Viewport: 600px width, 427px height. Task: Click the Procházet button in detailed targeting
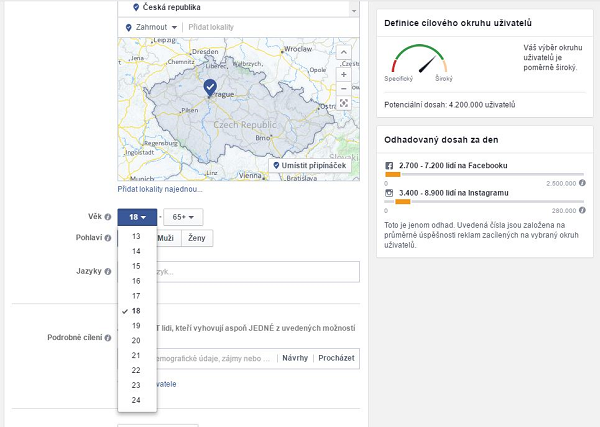336,358
